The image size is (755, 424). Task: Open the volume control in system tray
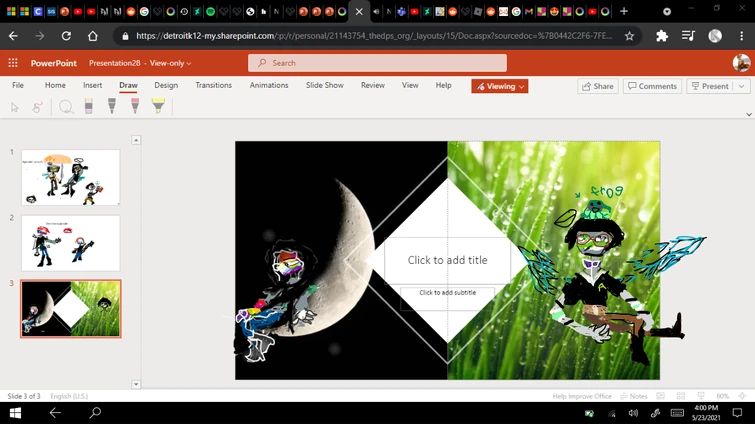pyautogui.click(x=633, y=413)
